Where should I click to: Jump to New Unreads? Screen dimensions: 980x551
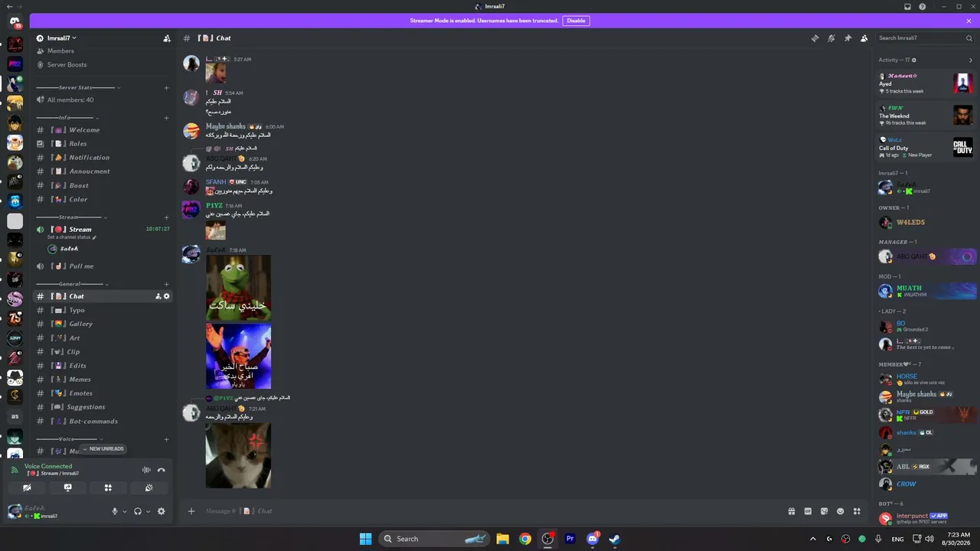tap(103, 449)
